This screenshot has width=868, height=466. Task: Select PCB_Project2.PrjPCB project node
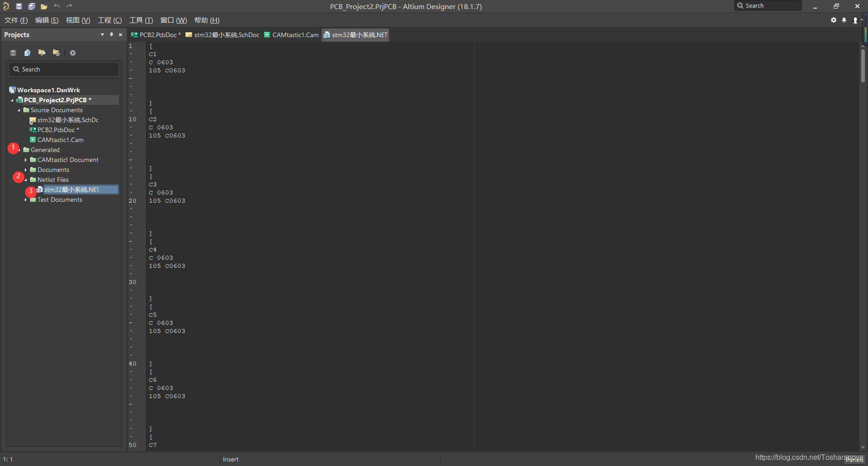pos(57,100)
